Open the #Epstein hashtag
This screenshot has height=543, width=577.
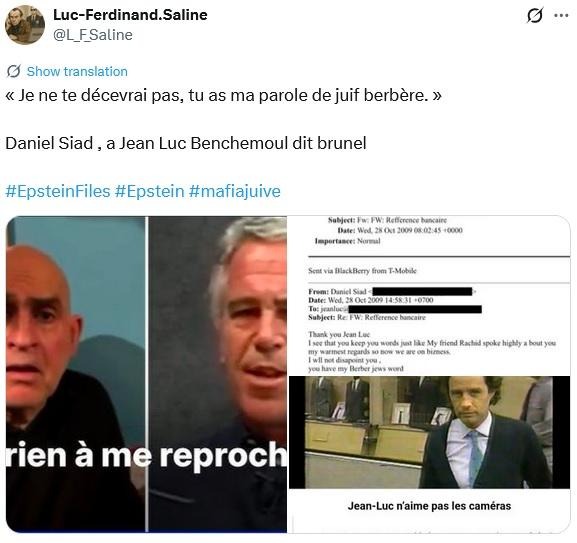pyautogui.click(x=149, y=191)
